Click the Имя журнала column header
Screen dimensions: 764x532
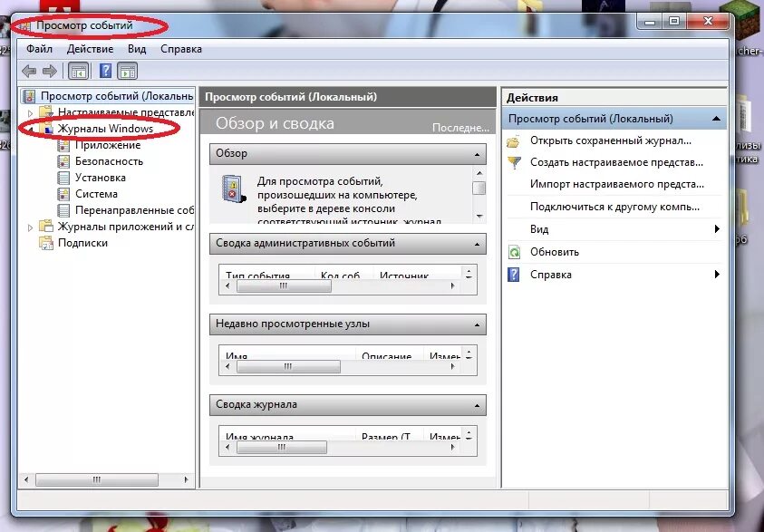point(260,436)
